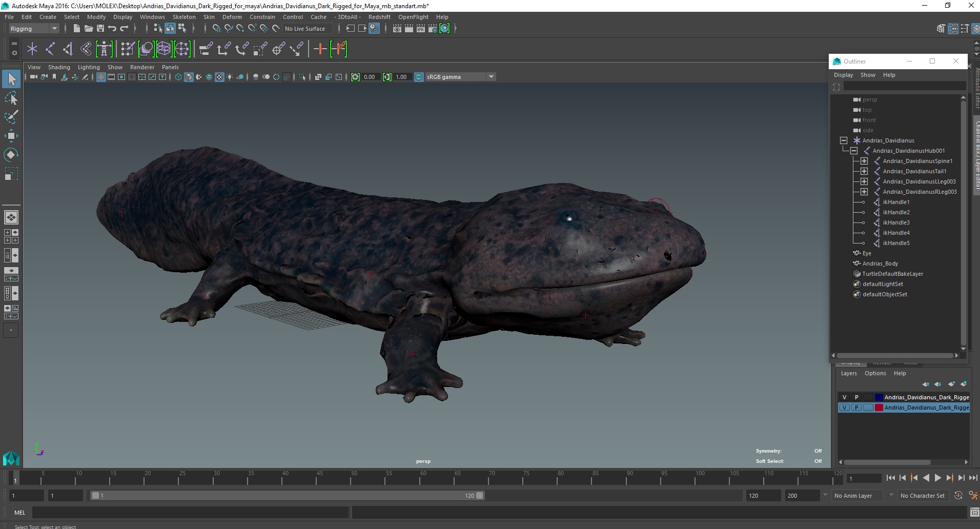Toggle the viewport gamma button
The width and height of the screenshot is (980, 529).
click(387, 77)
